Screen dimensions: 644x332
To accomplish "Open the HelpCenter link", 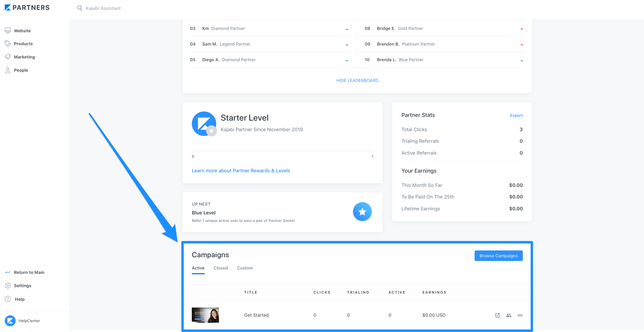I will 29,320.
